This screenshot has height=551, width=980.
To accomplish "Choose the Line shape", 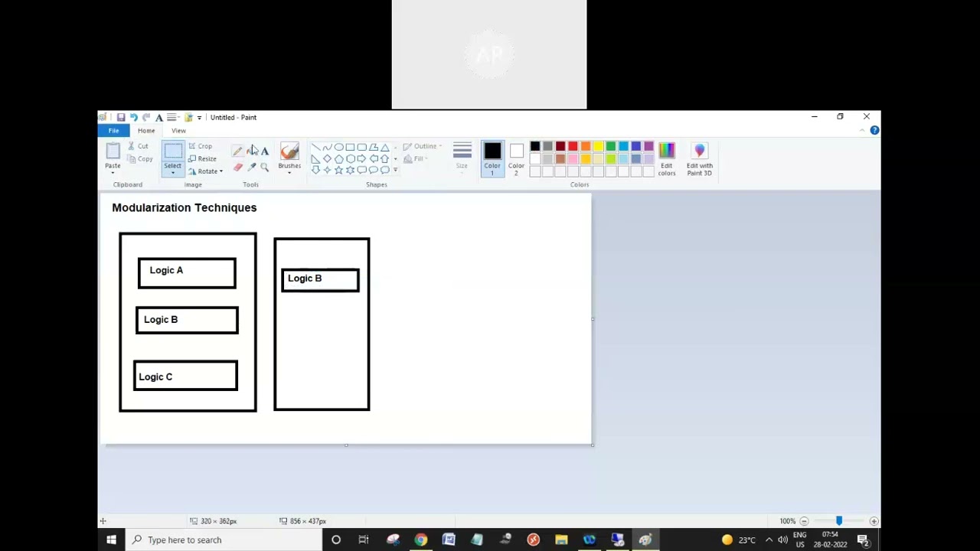I will click(x=315, y=147).
